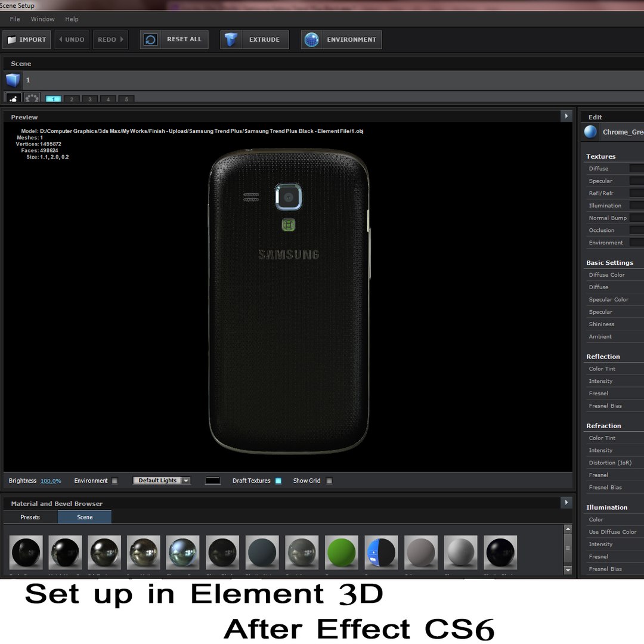
Task: Select the semi-transparent gray glass material sphere
Action: [x=302, y=552]
